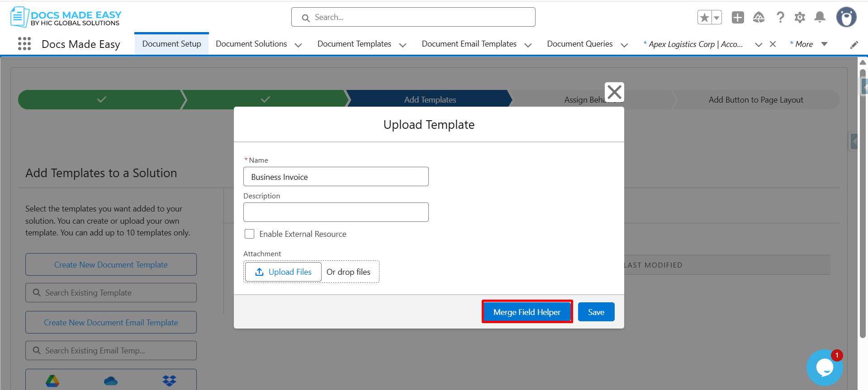Close the Apex Logistics Corp tab
Screen dimensions: 868x390
pos(773,44)
